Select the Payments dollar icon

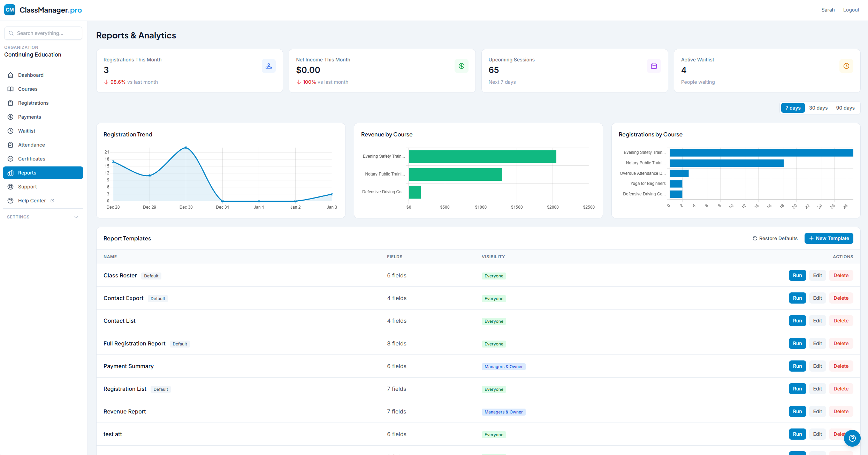pyautogui.click(x=10, y=117)
